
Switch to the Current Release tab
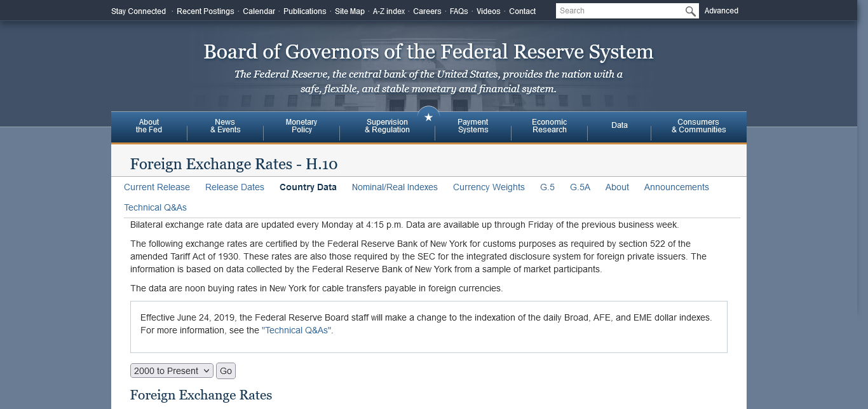[157, 187]
